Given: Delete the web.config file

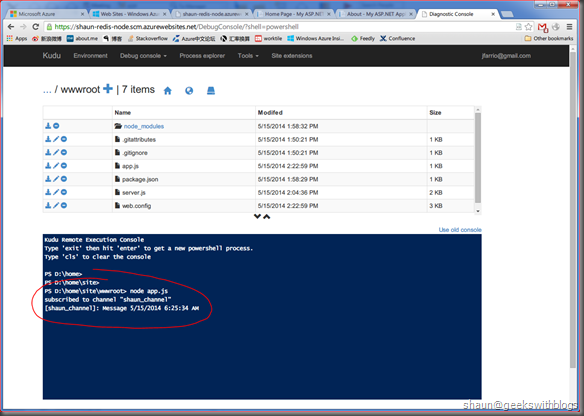Looking at the screenshot, I should pos(64,205).
